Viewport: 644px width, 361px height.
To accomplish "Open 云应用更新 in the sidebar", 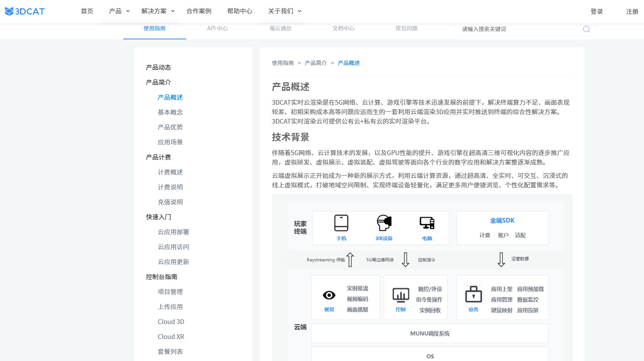I will (x=174, y=262).
